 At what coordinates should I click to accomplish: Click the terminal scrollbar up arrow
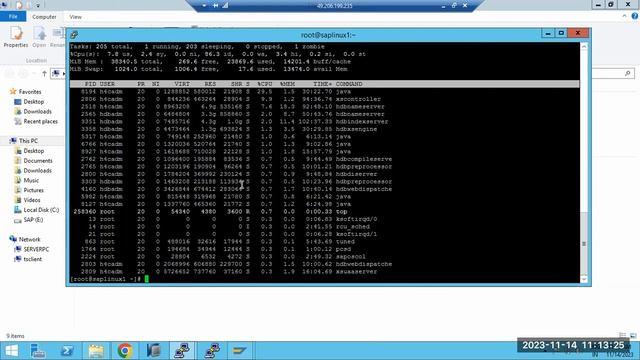(x=584, y=47)
